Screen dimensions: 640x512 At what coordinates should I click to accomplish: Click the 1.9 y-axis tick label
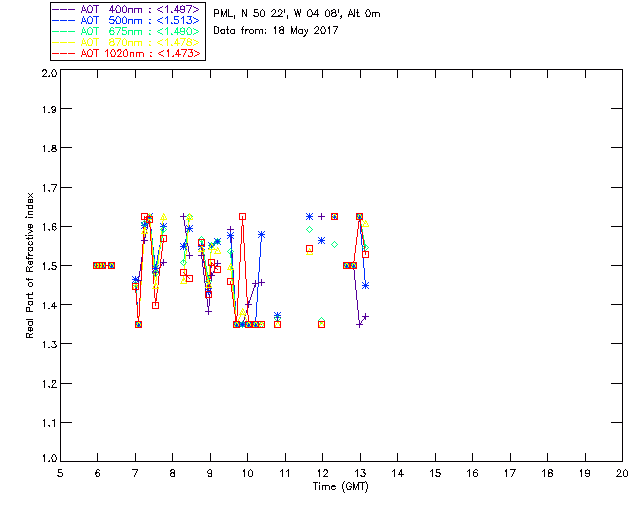point(49,109)
